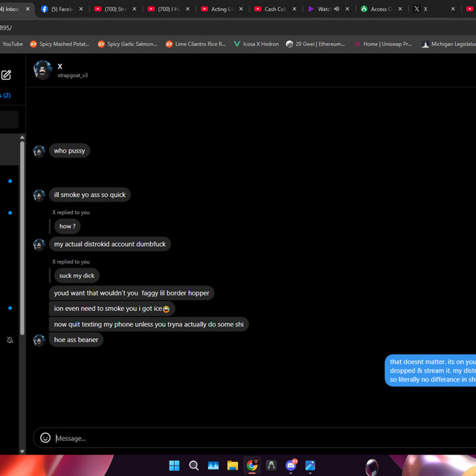Switch to the Facebook browser tab
This screenshot has height=476, width=476.
click(61, 9)
